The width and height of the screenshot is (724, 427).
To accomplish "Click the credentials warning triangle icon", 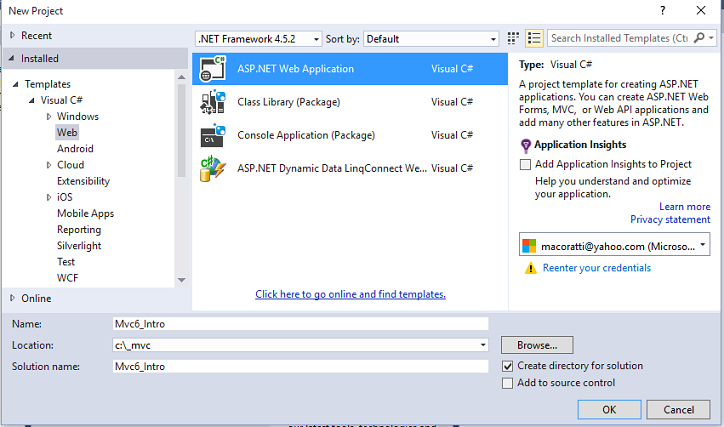I will point(531,268).
